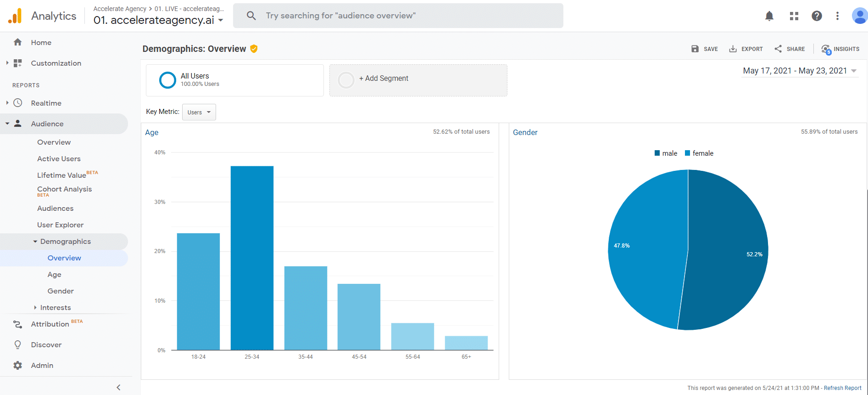Click the user account avatar
Viewport: 868px width, 395px height.
point(859,16)
